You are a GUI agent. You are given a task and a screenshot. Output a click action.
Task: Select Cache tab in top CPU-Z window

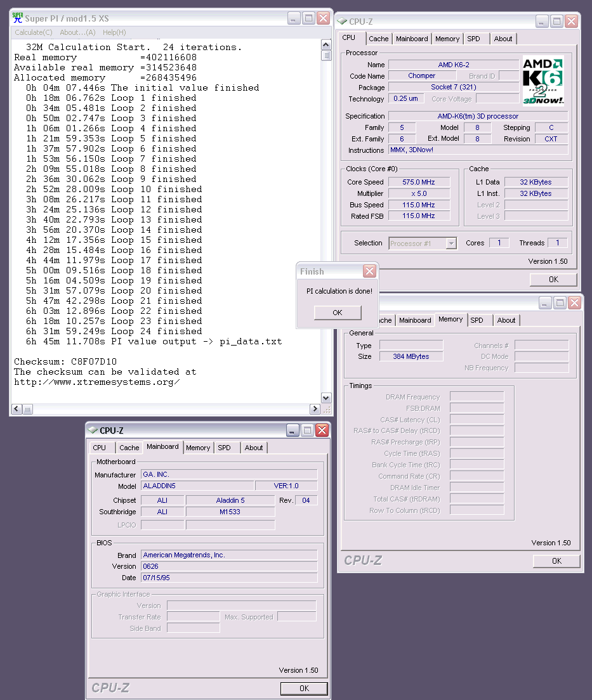click(x=379, y=39)
